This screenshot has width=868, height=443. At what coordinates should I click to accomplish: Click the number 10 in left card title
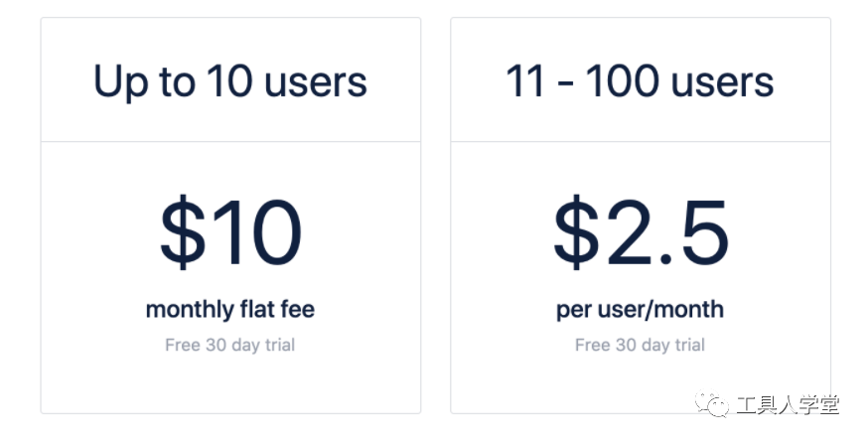coord(229,80)
